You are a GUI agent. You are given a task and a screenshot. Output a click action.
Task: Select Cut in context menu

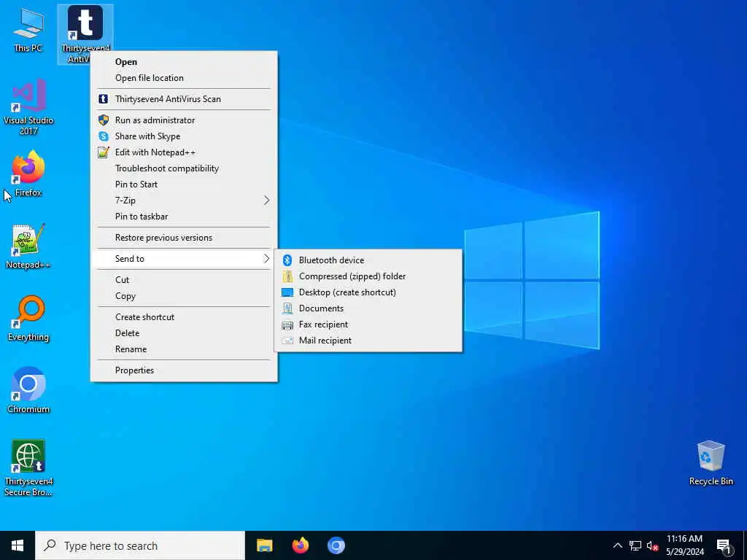pos(184,280)
